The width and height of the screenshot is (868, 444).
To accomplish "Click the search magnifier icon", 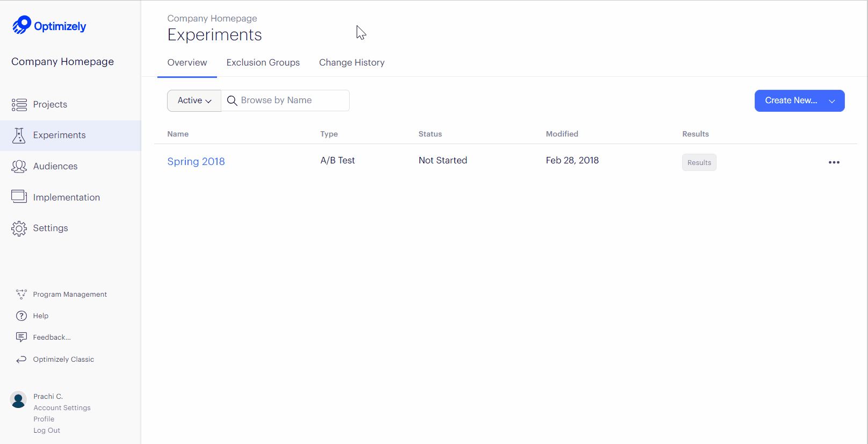I will tap(232, 101).
